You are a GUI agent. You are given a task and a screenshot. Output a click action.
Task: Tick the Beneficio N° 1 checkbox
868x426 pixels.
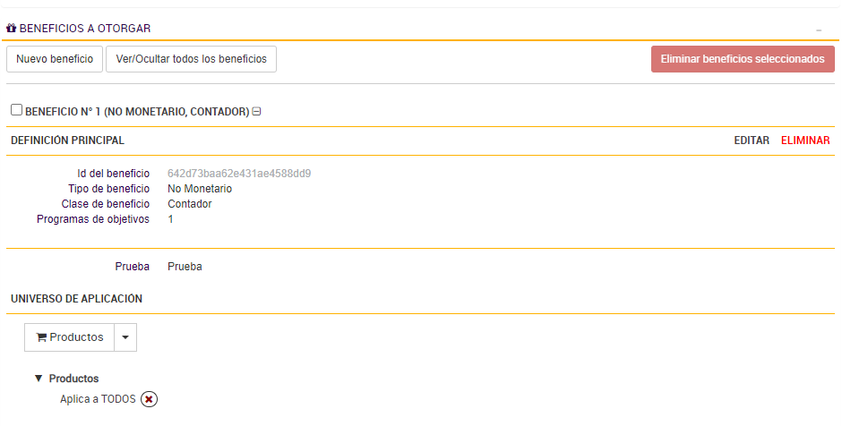16,110
